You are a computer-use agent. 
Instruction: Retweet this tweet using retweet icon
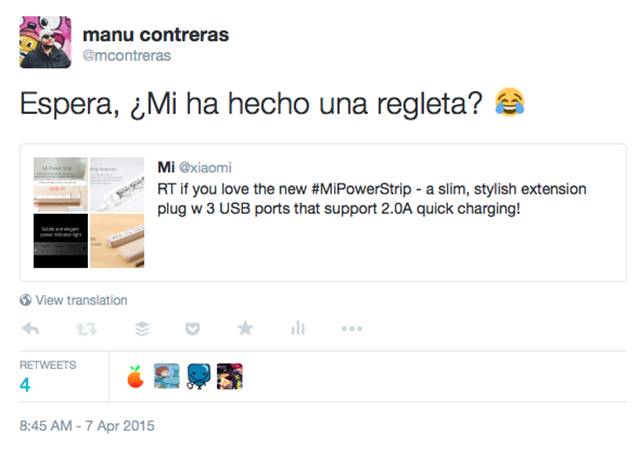[87, 329]
